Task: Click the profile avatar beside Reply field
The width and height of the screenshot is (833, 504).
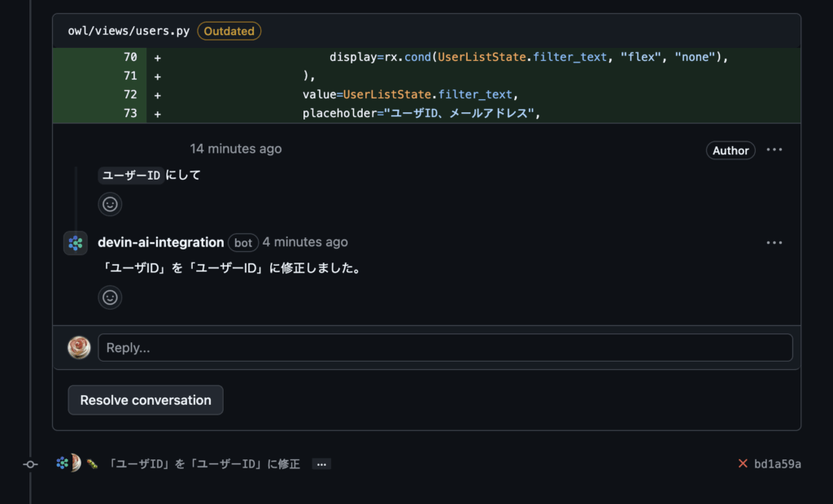Action: [x=79, y=348]
